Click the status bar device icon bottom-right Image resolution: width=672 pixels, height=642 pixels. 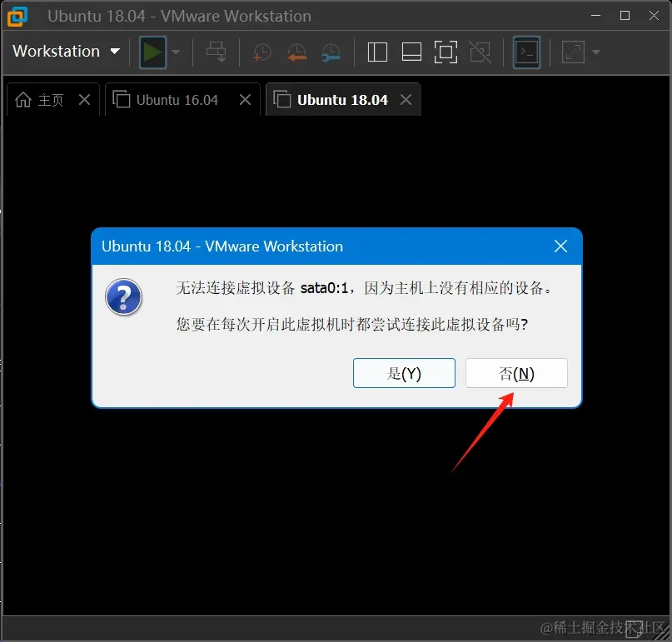pos(635,630)
